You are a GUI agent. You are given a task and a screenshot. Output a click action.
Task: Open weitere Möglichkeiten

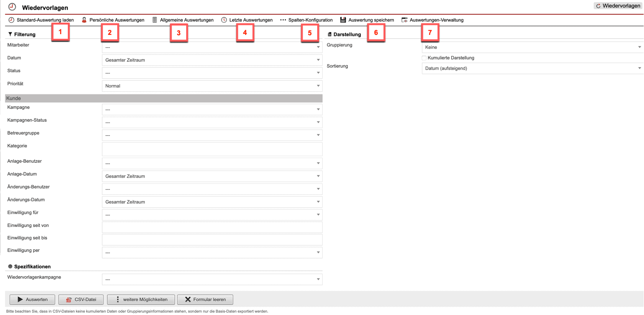141,299
